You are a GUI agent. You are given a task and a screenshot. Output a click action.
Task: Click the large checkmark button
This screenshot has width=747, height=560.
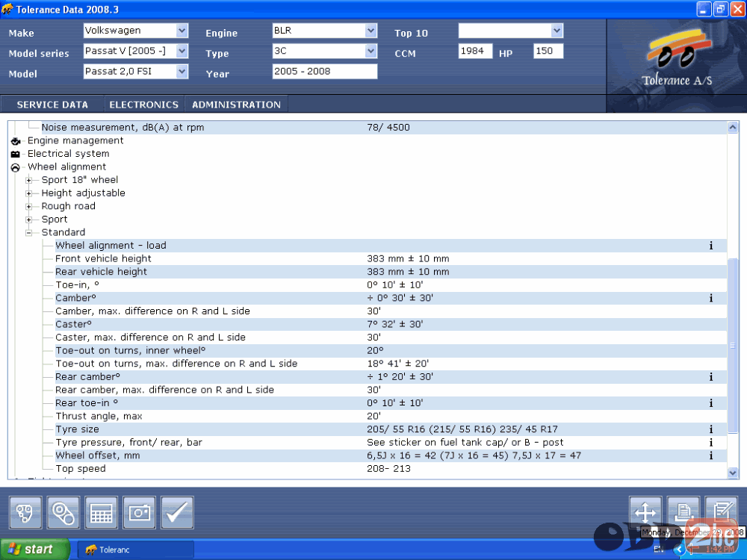click(177, 512)
